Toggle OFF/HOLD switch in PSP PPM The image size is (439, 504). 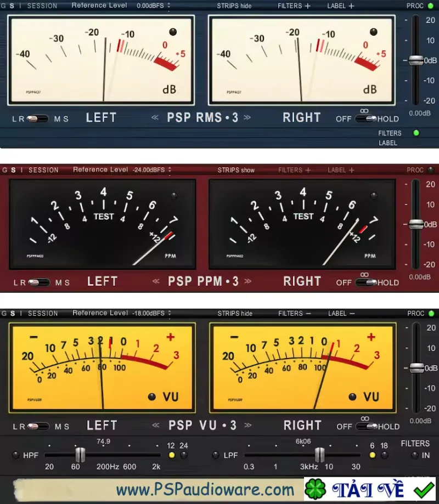(x=366, y=282)
